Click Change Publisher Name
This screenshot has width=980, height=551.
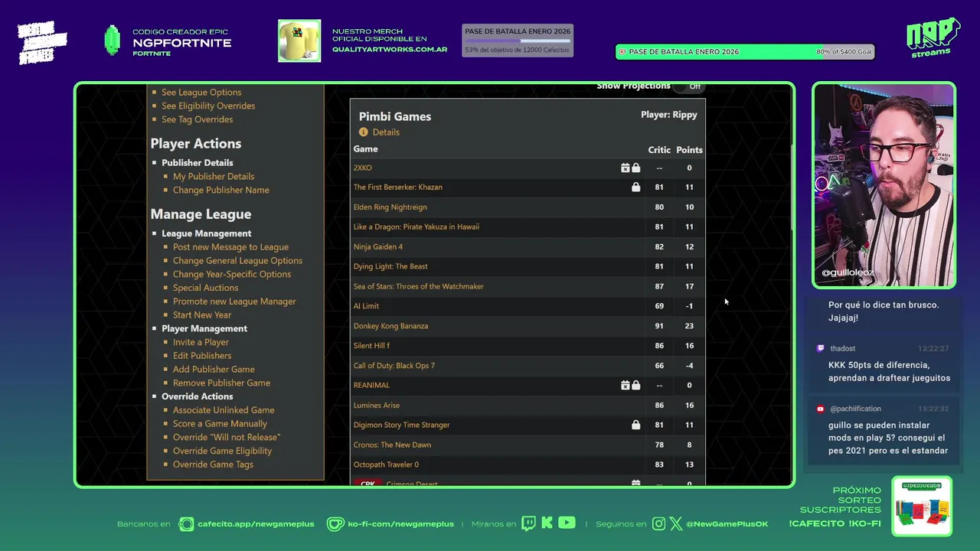221,190
